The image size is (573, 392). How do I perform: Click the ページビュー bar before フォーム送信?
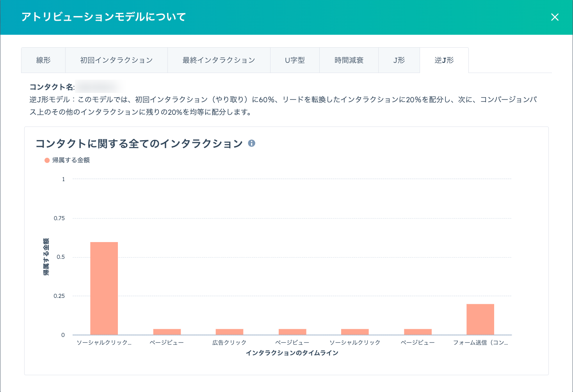pos(418,332)
